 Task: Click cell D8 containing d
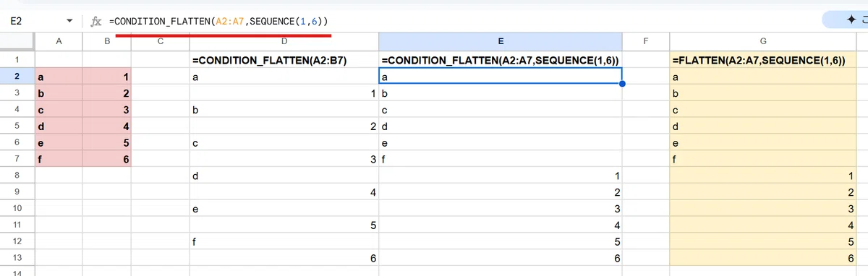(284, 176)
